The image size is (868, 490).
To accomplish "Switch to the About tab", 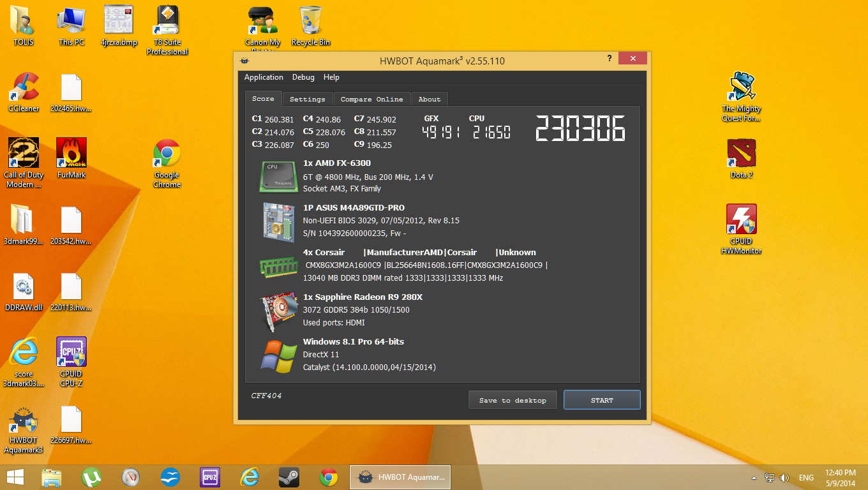I will [x=430, y=99].
